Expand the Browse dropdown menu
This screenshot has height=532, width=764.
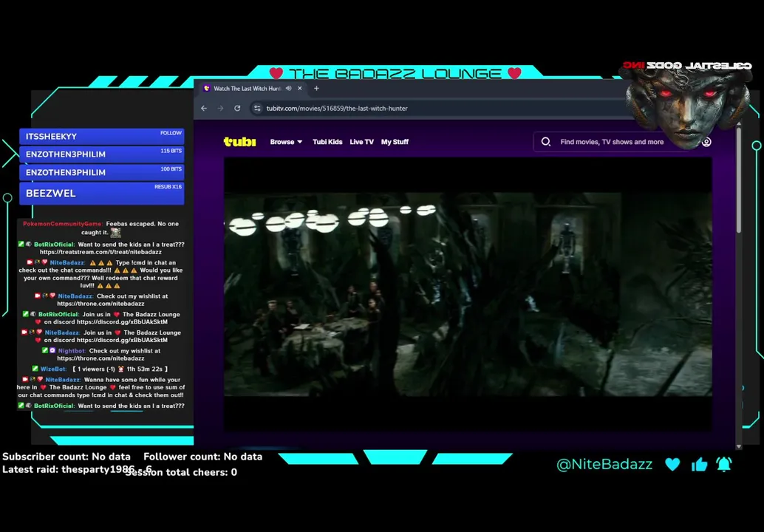[x=286, y=142]
